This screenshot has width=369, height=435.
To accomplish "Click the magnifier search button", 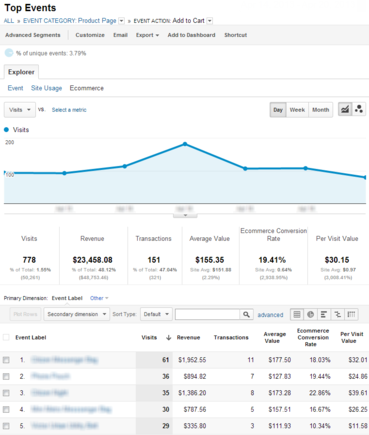I will click(246, 314).
